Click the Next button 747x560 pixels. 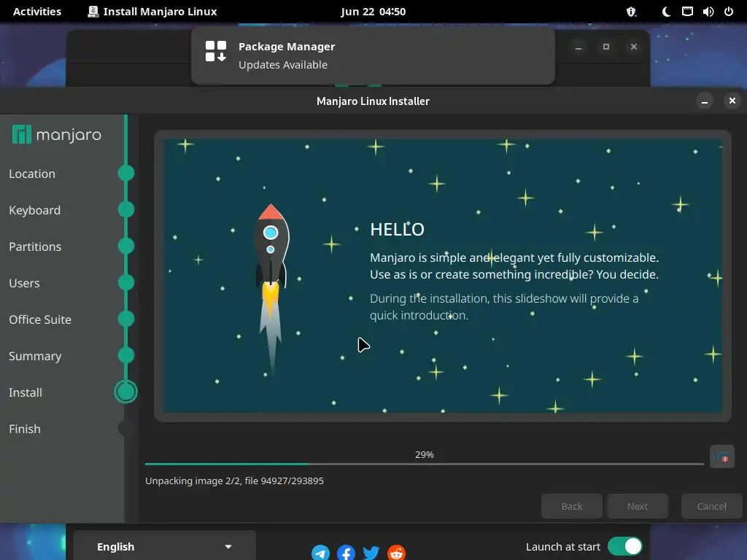click(638, 506)
